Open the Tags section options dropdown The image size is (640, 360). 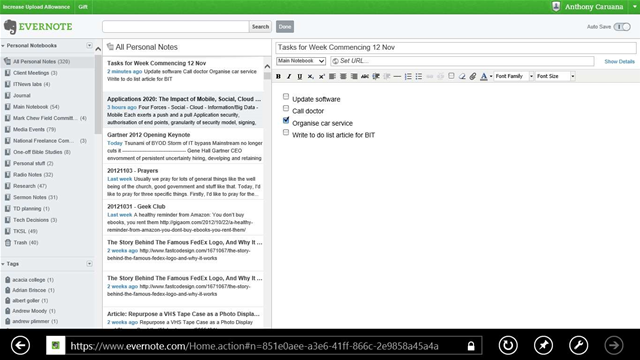pyautogui.click(x=89, y=264)
